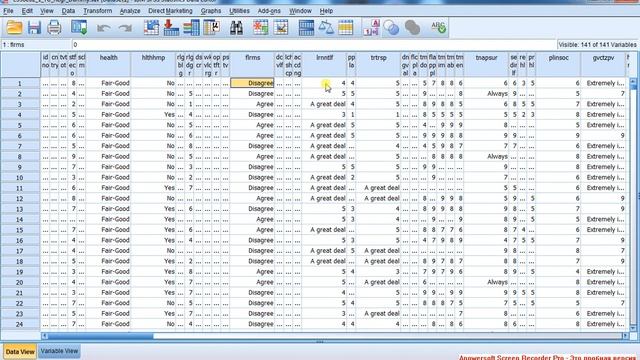Viewport: 640px width, 360px height.
Task: Run the Spell check ABC icon
Action: tap(438, 27)
